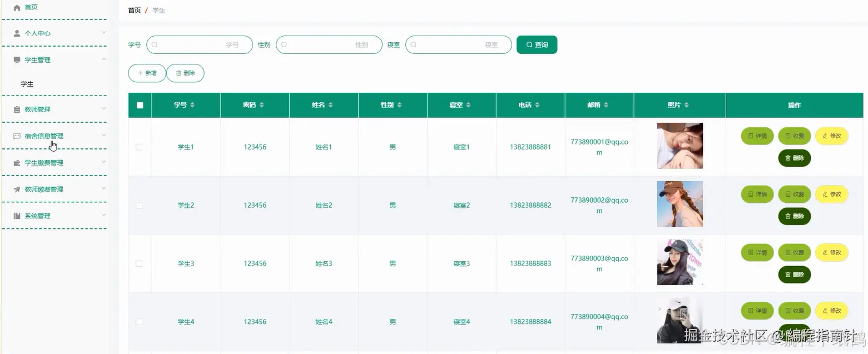
Task: Click the 宿舍信息管理 chat bubble icon
Action: pos(17,136)
